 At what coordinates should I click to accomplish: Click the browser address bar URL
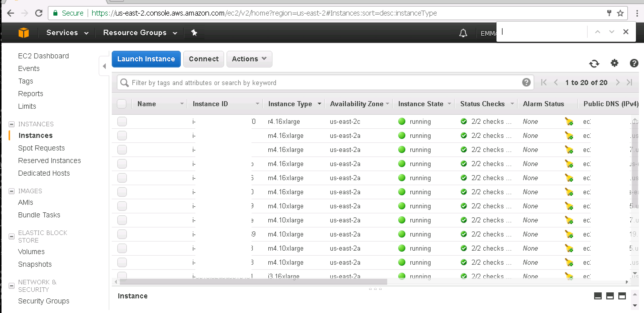pyautogui.click(x=264, y=13)
